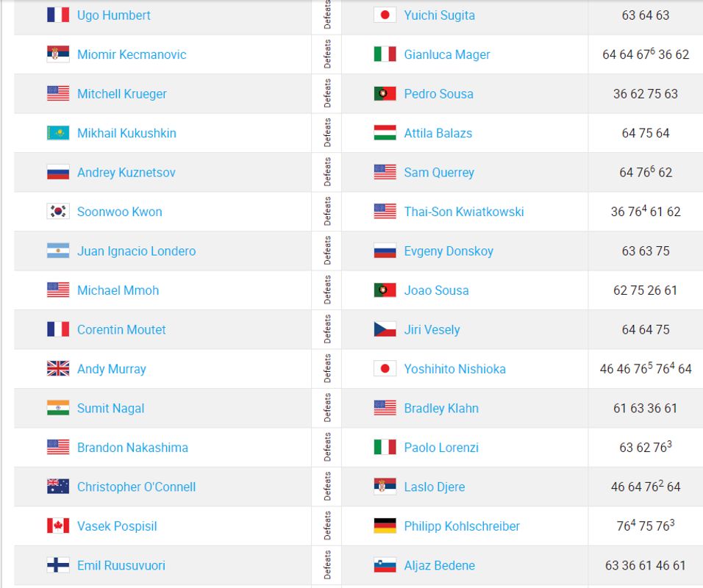Click the Defeats label in Mmoh row
This screenshot has height=588, width=703.
point(327,290)
